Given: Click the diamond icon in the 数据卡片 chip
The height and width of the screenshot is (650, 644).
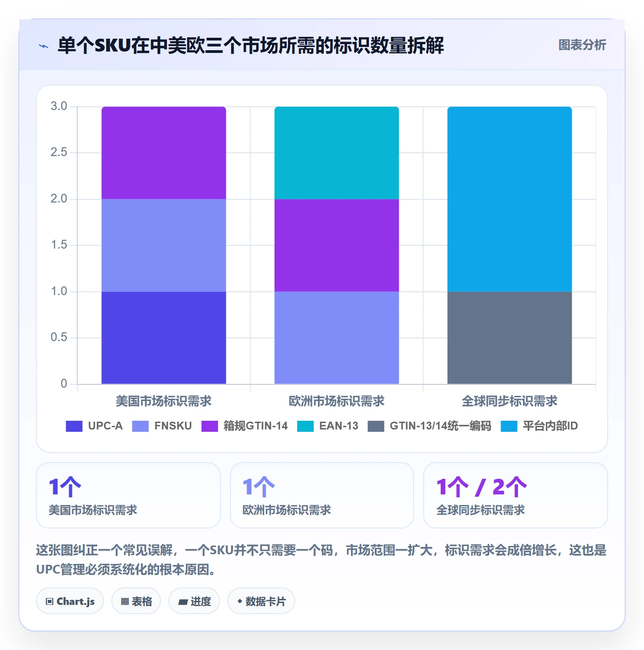Looking at the screenshot, I should click(240, 601).
